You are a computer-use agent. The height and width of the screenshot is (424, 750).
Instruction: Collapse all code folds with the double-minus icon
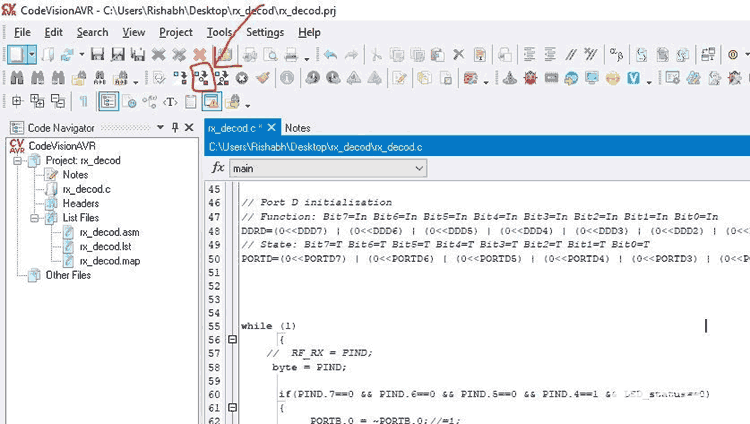pos(58,101)
